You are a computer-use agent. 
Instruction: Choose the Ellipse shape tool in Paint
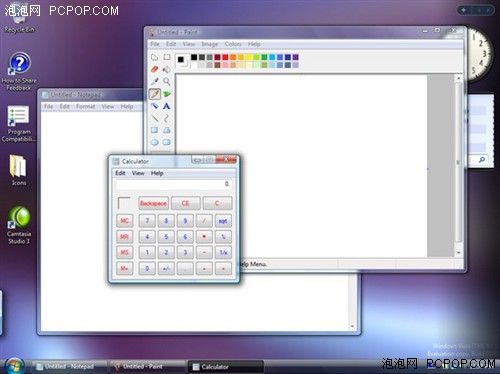click(x=154, y=143)
